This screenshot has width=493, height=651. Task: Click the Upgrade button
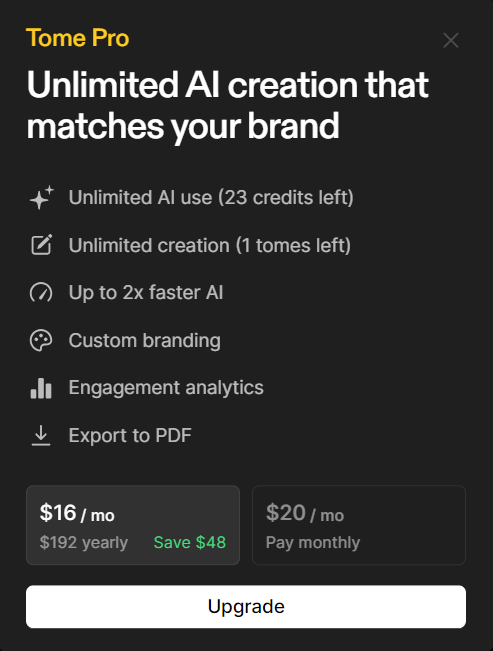[x=246, y=607]
